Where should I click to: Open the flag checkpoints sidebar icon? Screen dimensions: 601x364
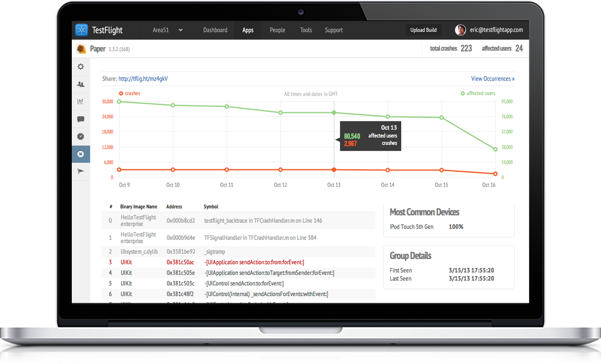click(x=81, y=171)
